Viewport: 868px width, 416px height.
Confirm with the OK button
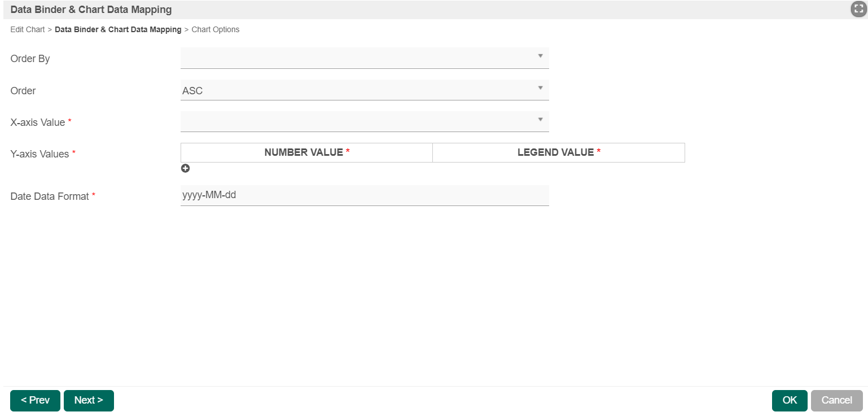790,400
